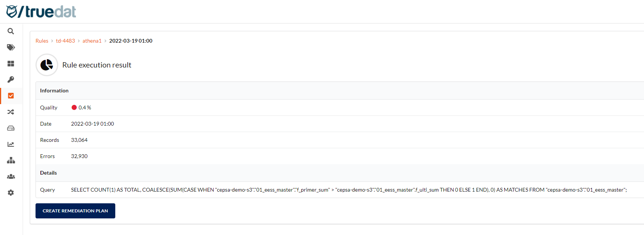
Task: Click the users group icon
Action: (x=11, y=177)
